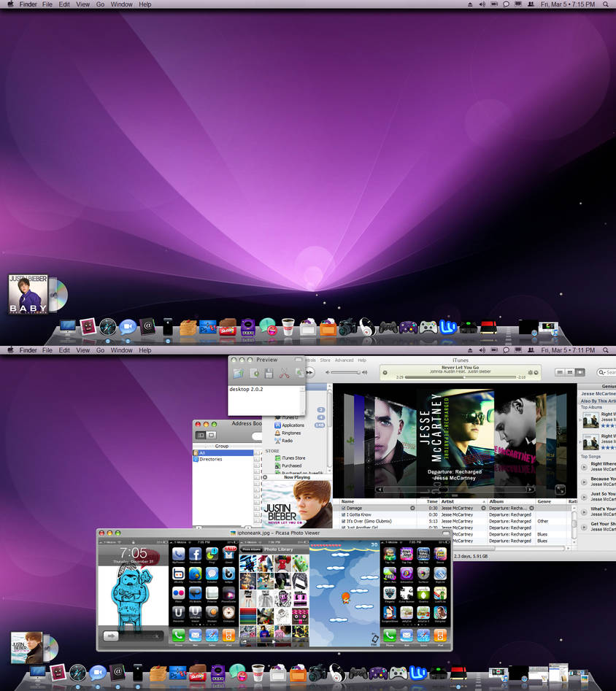Click Skittles icon in upper screenshot's dock
Image resolution: width=616 pixels, height=691 pixels.
(x=228, y=328)
